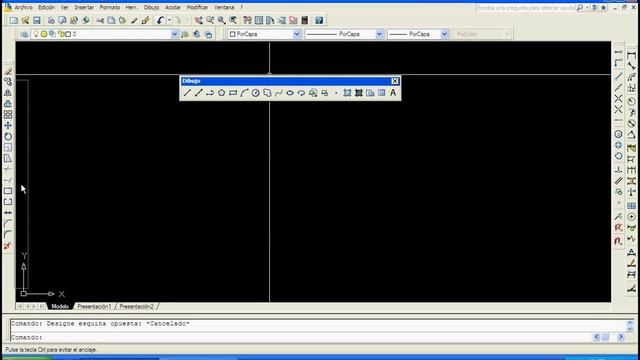Select the Rotate tool in Modify toolbar

(8, 136)
